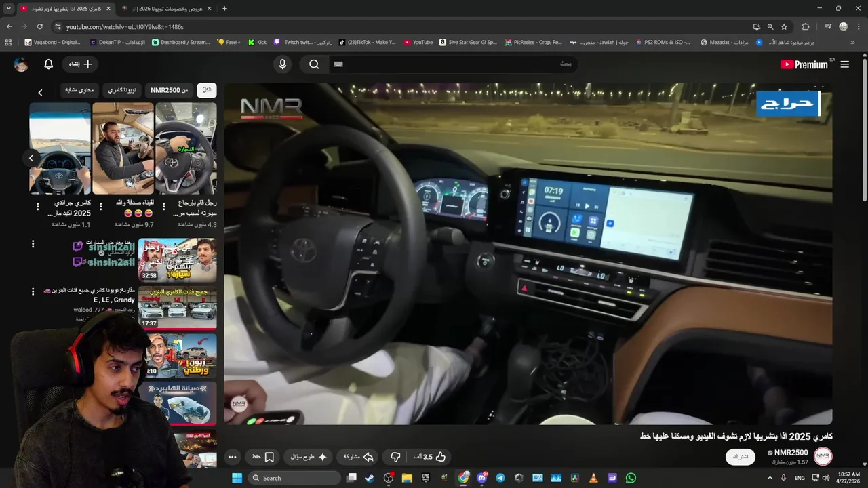Open WhatsApp from the taskbar
868x488 pixels.
tap(631, 478)
